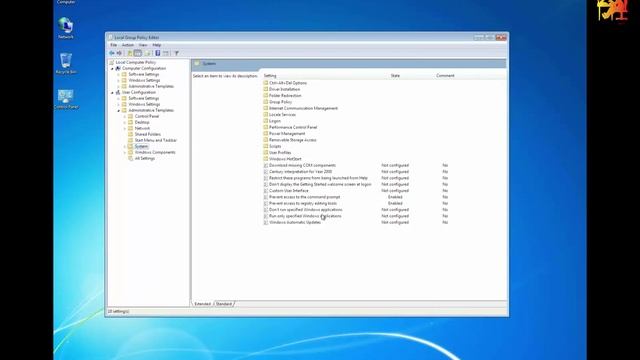Screen dimensions: 640x360
Task: Select Local Computer Policy root node
Action: click(136, 62)
